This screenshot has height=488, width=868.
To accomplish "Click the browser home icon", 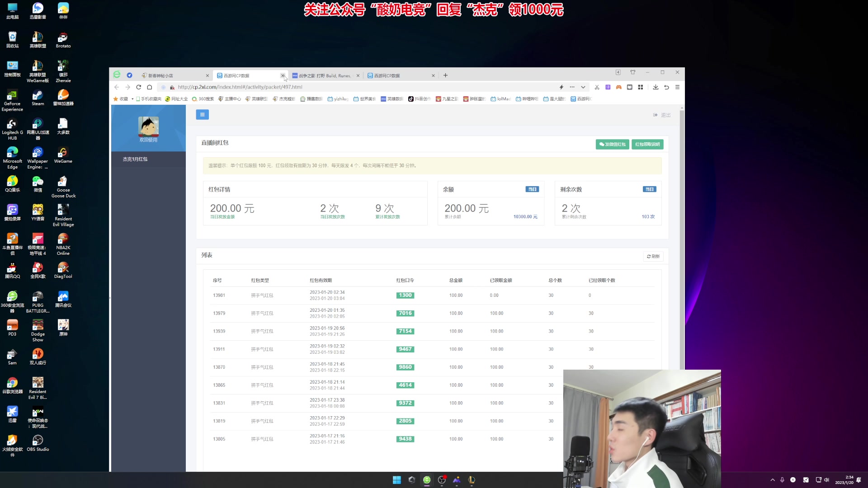I will pos(150,87).
